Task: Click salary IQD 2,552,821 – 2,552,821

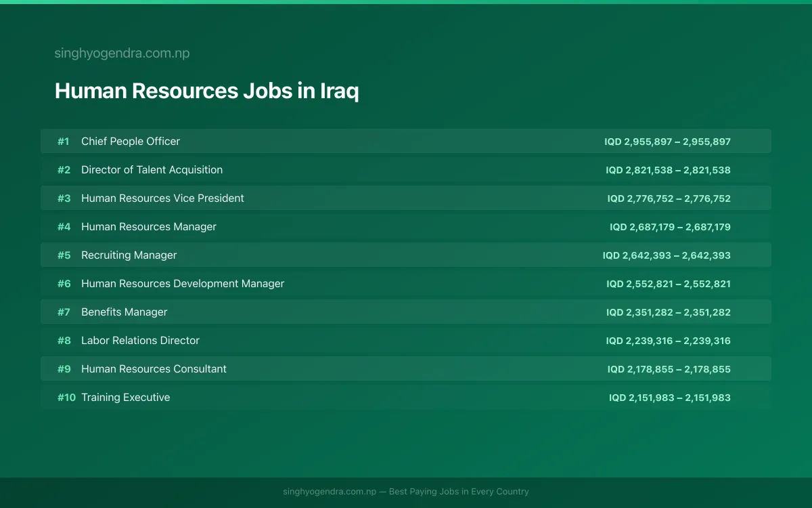Action: coord(669,284)
